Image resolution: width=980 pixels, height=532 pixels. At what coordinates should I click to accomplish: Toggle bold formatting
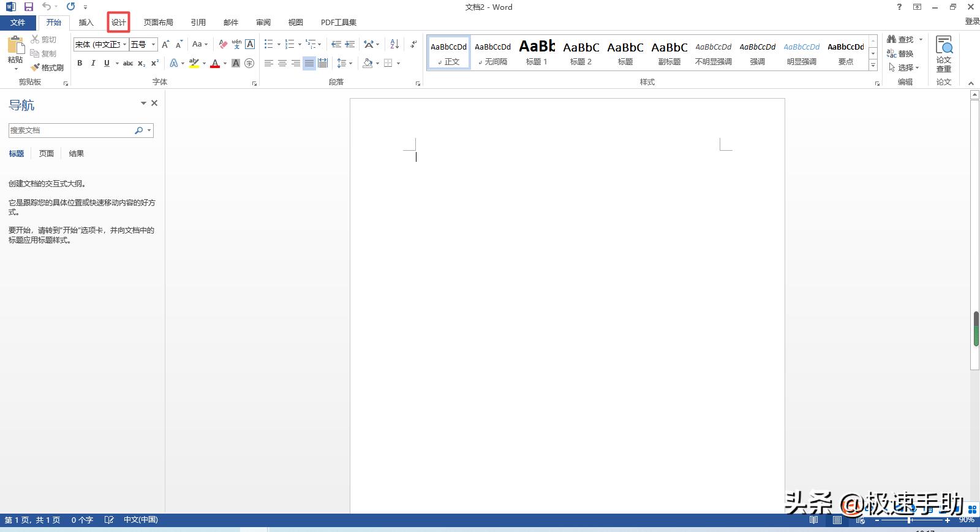[x=80, y=63]
